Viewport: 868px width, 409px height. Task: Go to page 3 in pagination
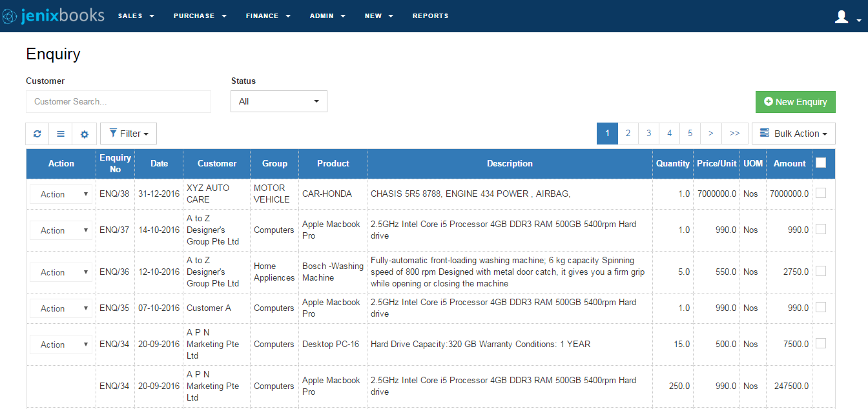[x=648, y=134]
